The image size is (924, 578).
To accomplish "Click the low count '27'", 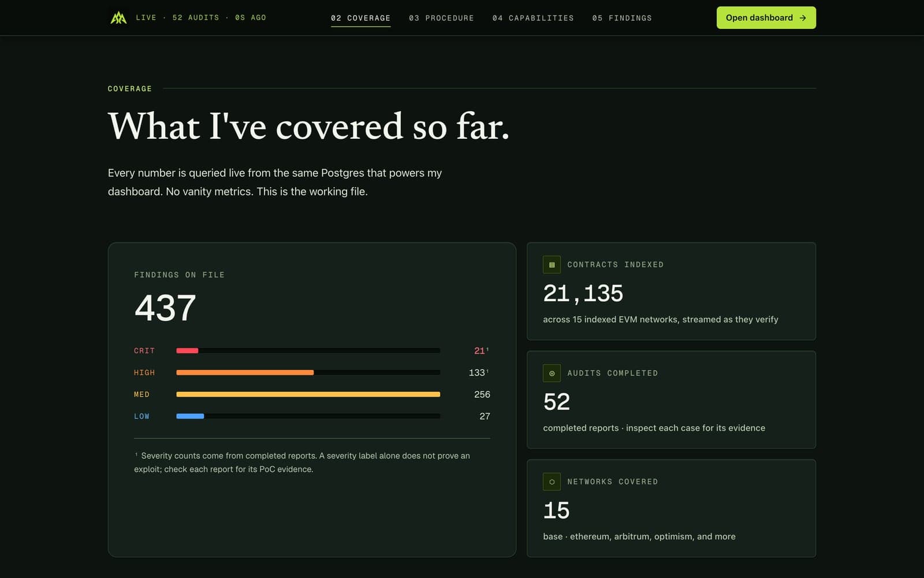I will pyautogui.click(x=485, y=416).
